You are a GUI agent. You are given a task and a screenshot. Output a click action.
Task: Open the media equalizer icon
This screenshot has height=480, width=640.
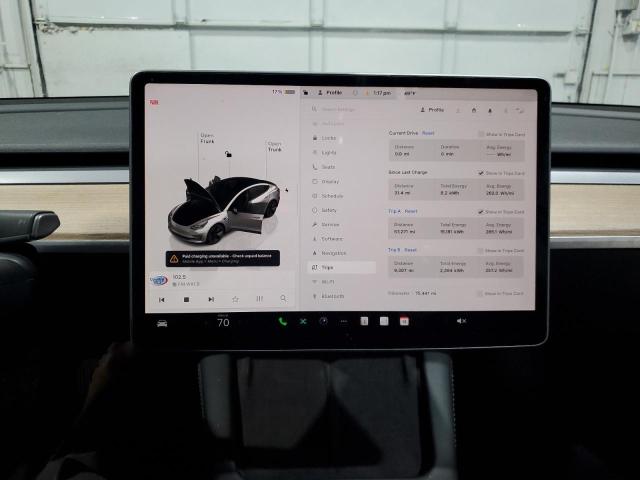[x=259, y=299]
